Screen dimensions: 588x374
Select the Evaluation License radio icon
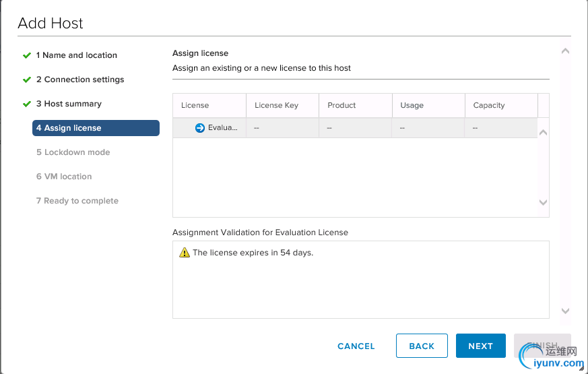(200, 128)
